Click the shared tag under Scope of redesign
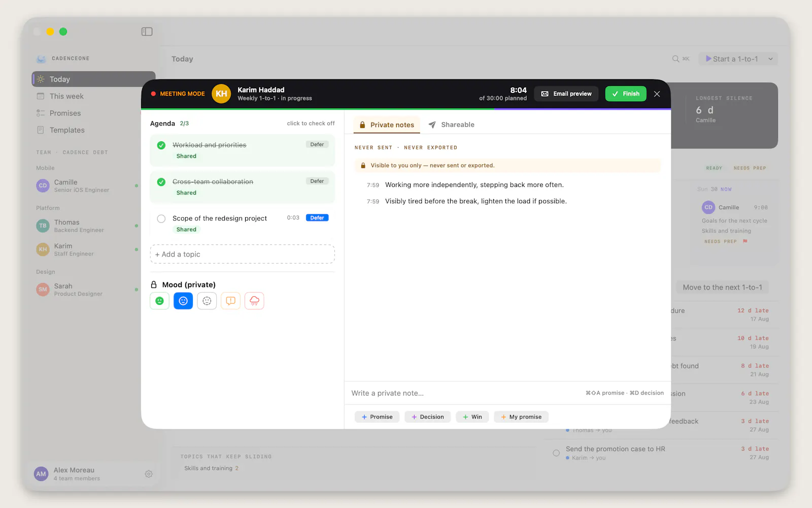 coord(186,230)
